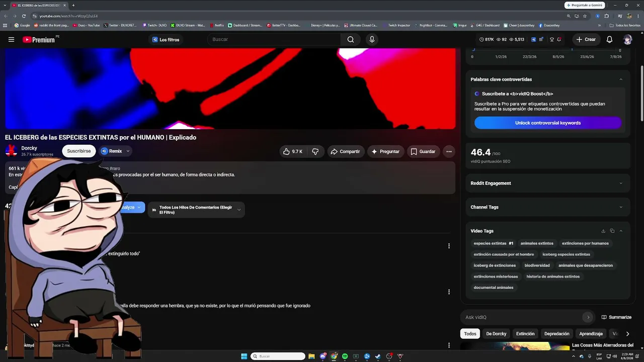This screenshot has width=644, height=362.
Task: Open Spotify from the taskbar
Action: [x=345, y=356]
